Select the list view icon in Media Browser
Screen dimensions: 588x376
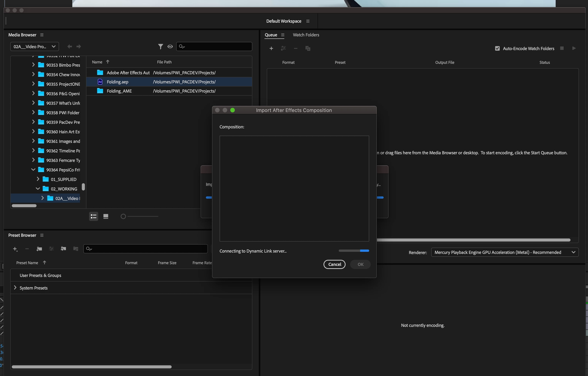(x=93, y=216)
